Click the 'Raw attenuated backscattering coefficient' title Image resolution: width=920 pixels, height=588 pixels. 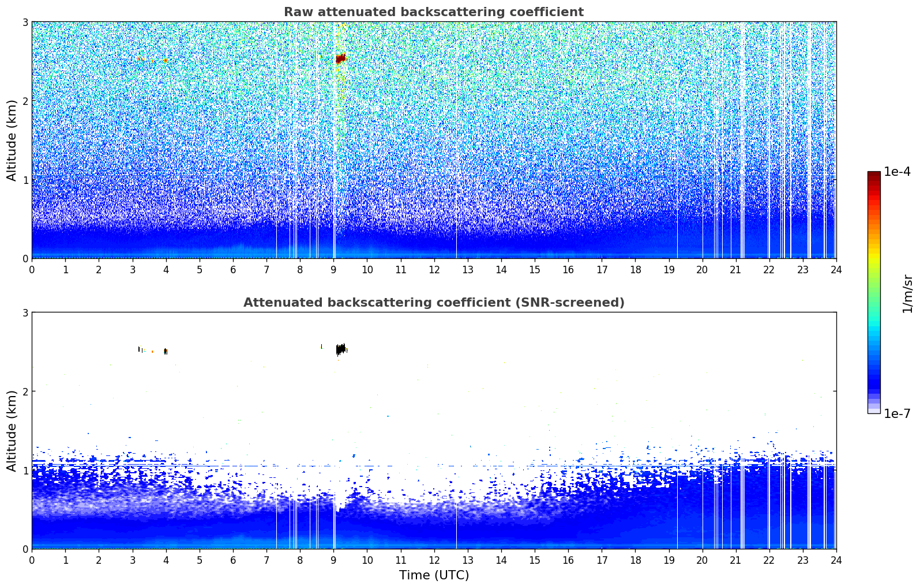pyautogui.click(x=434, y=12)
